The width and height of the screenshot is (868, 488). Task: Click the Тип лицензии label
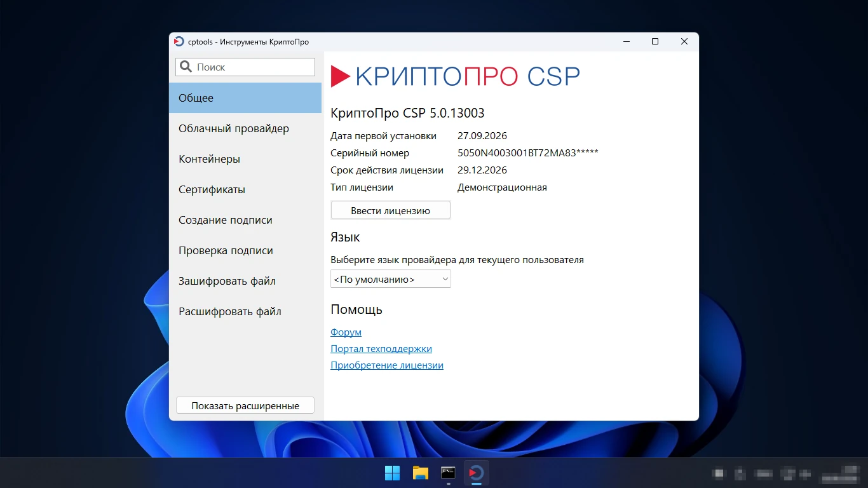point(362,187)
